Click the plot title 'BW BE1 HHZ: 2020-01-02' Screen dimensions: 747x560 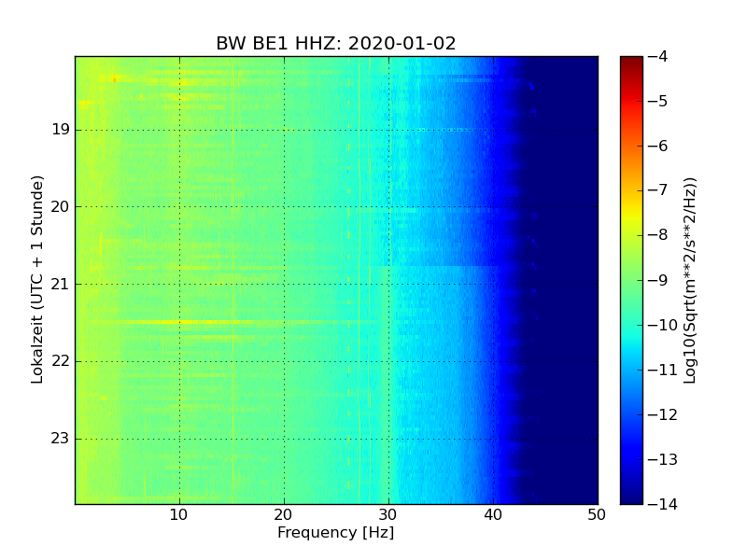(x=336, y=43)
